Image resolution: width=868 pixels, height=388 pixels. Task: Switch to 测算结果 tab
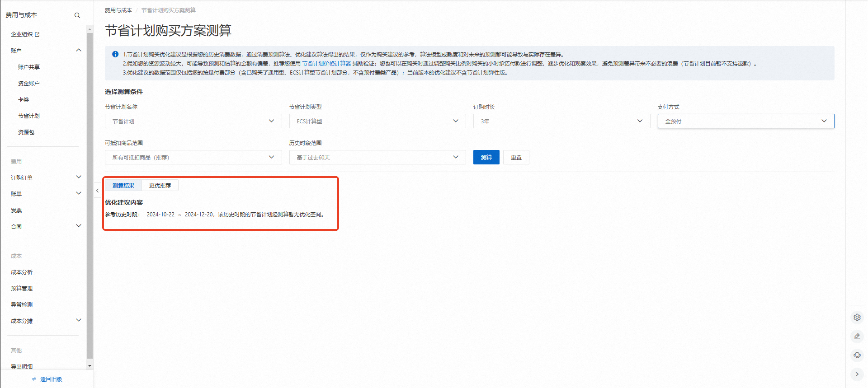(123, 186)
